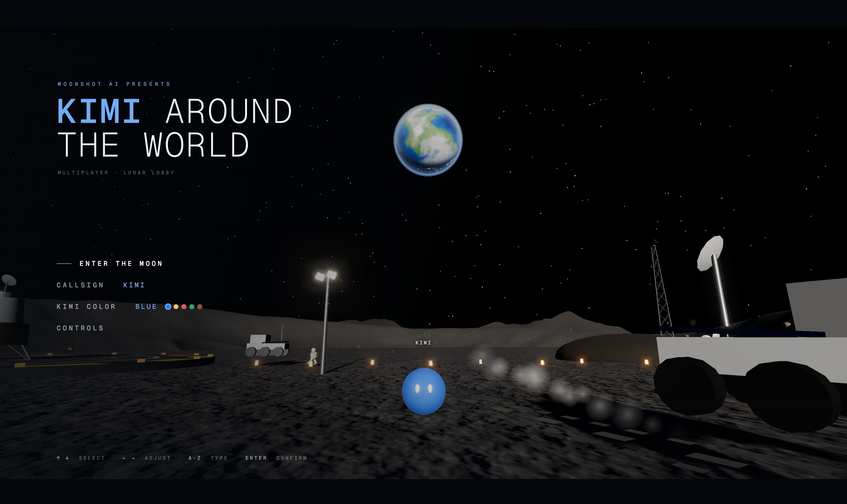Screen dimensions: 847x504
Task: Click the MOONSHOT AI PRESENTS heading
Action: 114,84
